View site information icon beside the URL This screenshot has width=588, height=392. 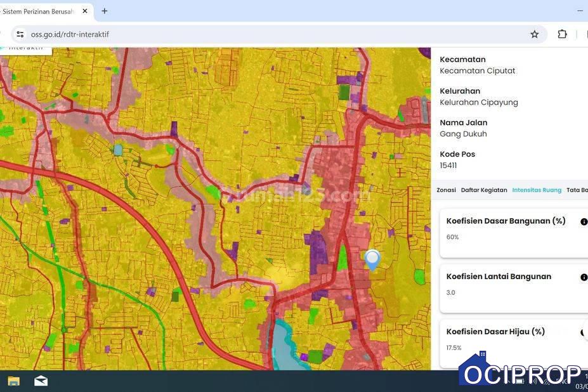[x=20, y=34]
